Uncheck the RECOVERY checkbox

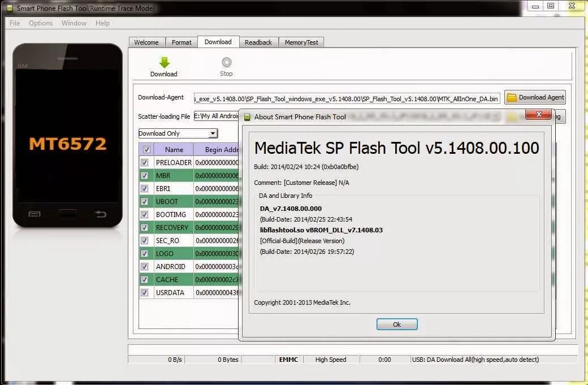coord(144,227)
